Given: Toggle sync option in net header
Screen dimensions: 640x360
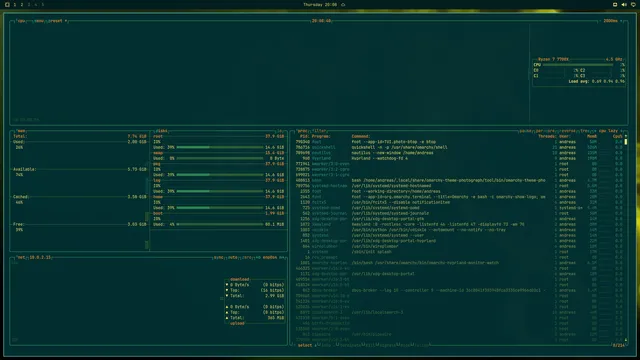Looking at the screenshot, I should (x=219, y=258).
